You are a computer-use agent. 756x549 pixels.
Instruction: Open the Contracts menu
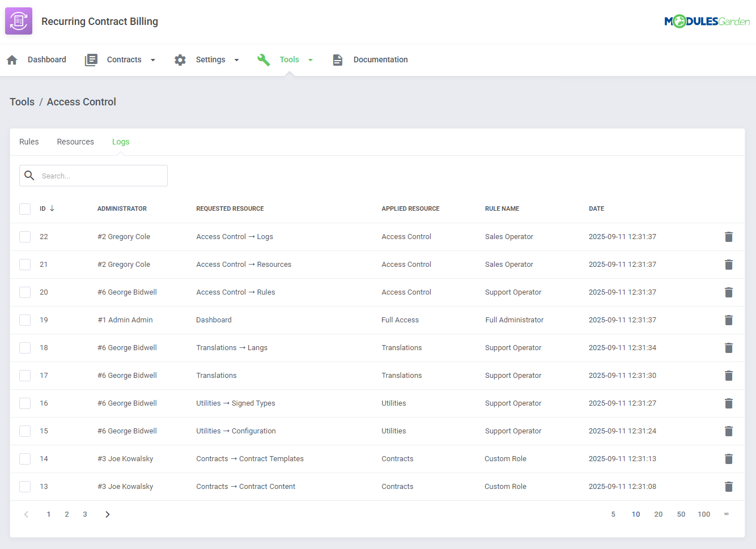(x=124, y=59)
